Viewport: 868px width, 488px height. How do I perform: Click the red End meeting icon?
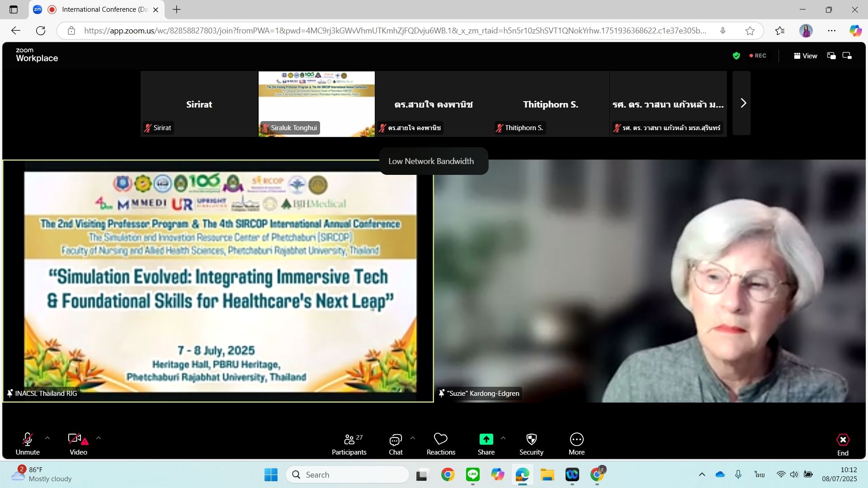click(x=843, y=440)
